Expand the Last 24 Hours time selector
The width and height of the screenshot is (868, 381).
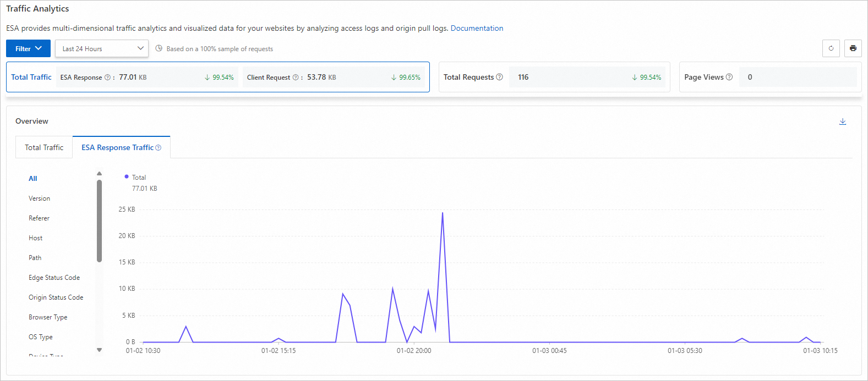[102, 48]
